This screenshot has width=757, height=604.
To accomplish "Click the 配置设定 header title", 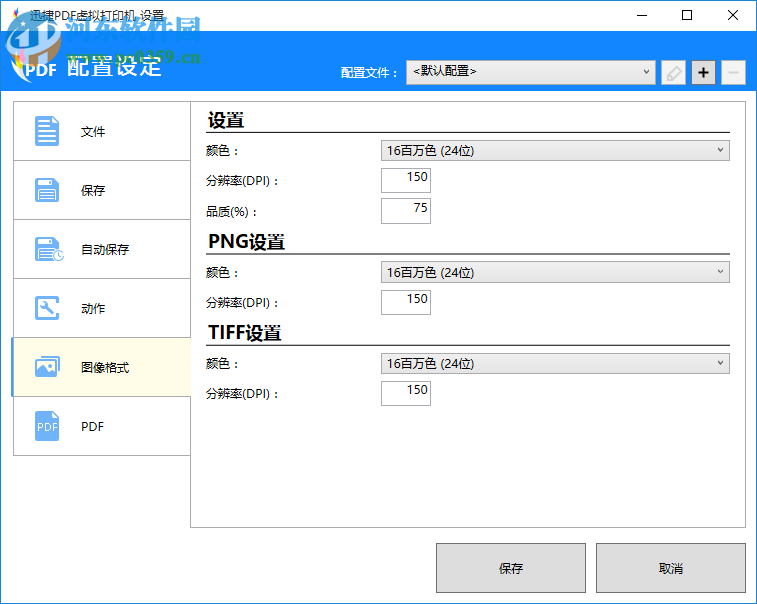I will point(114,66).
